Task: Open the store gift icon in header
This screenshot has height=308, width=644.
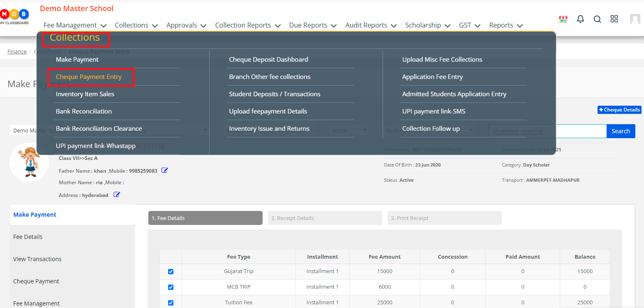Action: (563, 19)
